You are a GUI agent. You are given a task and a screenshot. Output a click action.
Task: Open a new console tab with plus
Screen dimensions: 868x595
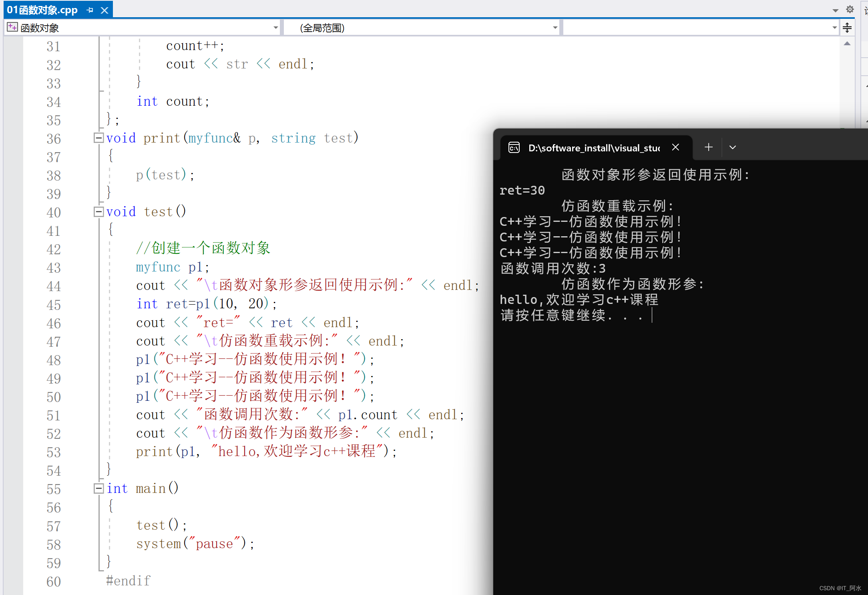coord(709,147)
